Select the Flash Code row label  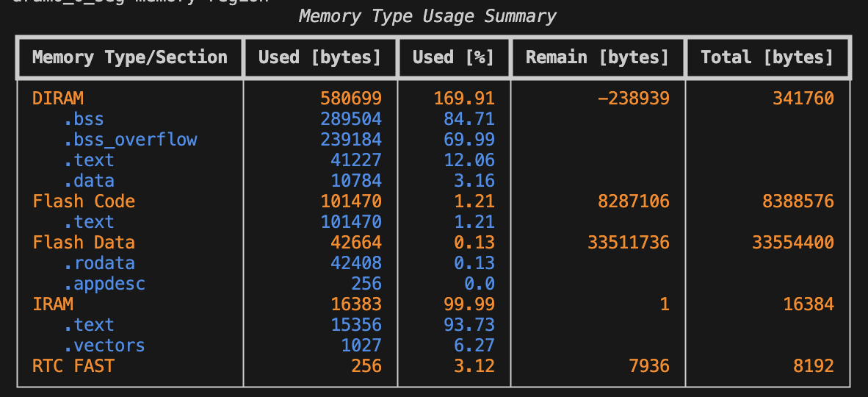pyautogui.click(x=84, y=201)
